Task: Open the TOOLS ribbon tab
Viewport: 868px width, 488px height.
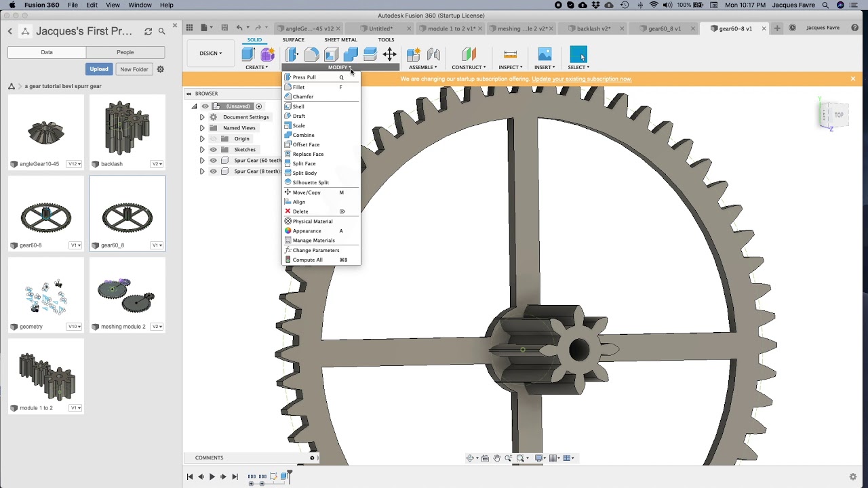Action: tap(386, 40)
